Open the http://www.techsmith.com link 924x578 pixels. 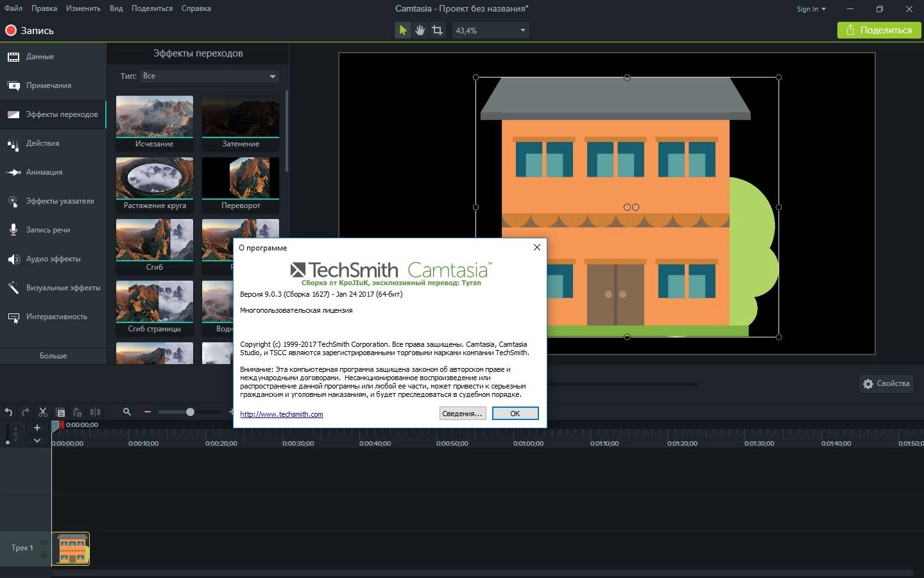282,414
